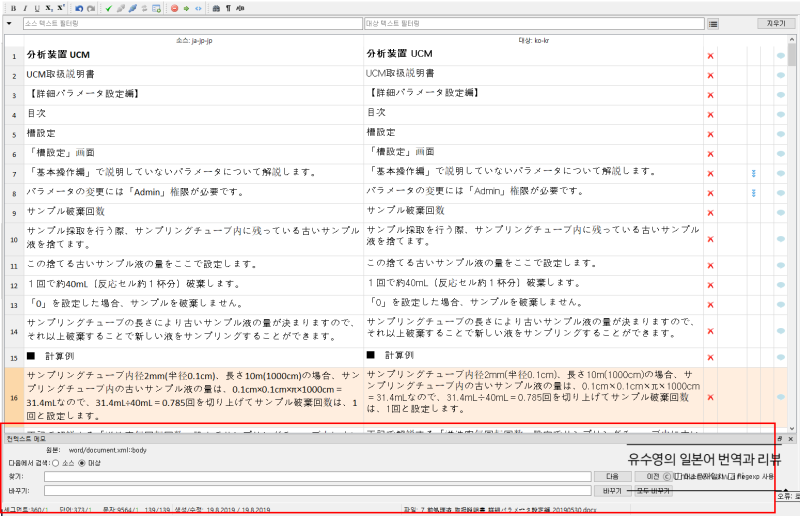The width and height of the screenshot is (800, 516).
Task: Click the 'ab' toolbar icon
Action: click(x=240, y=8)
